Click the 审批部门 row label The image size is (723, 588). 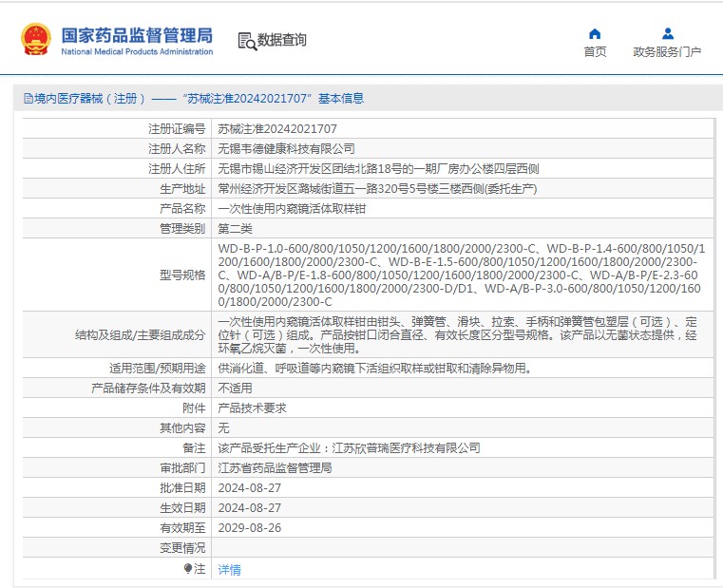182,468
